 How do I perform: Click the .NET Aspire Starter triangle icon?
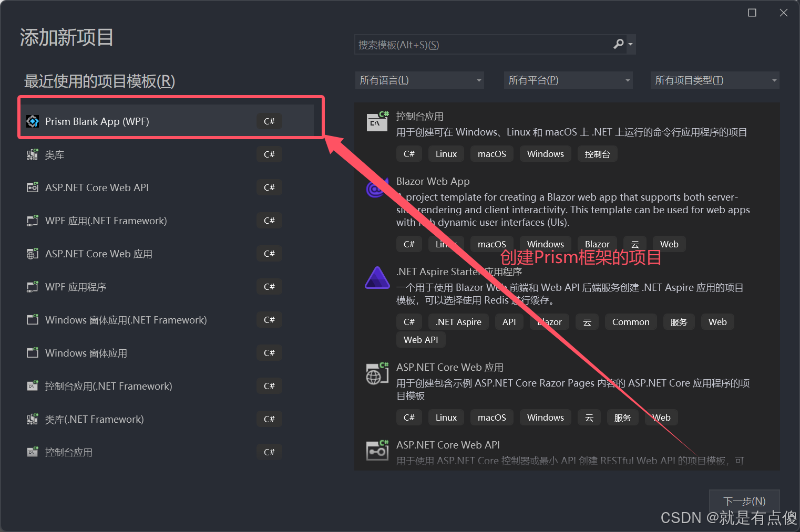point(377,278)
